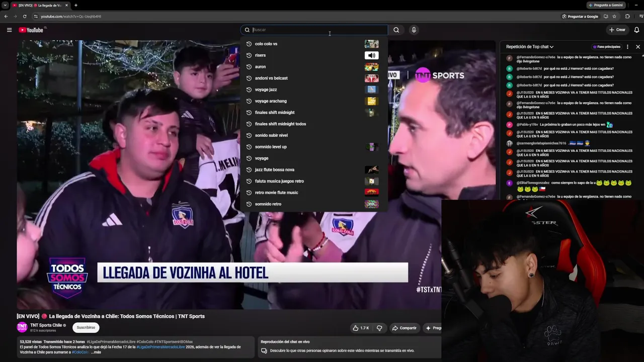644x362 pixels.
Task: Click the video title text
Action: pos(111,316)
